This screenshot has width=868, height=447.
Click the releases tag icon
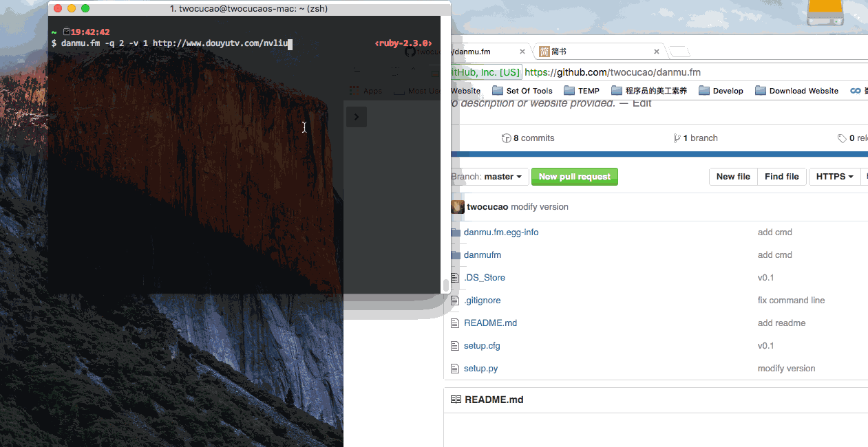coord(842,138)
